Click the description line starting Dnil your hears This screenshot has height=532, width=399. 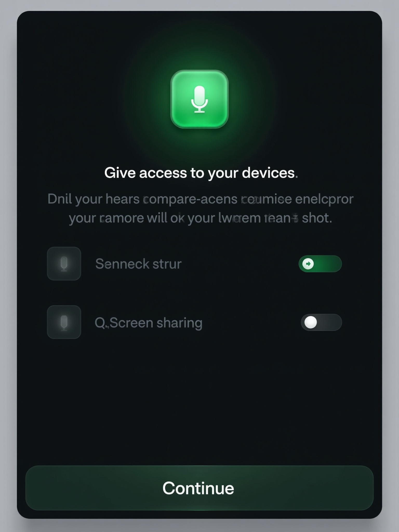[200, 199]
